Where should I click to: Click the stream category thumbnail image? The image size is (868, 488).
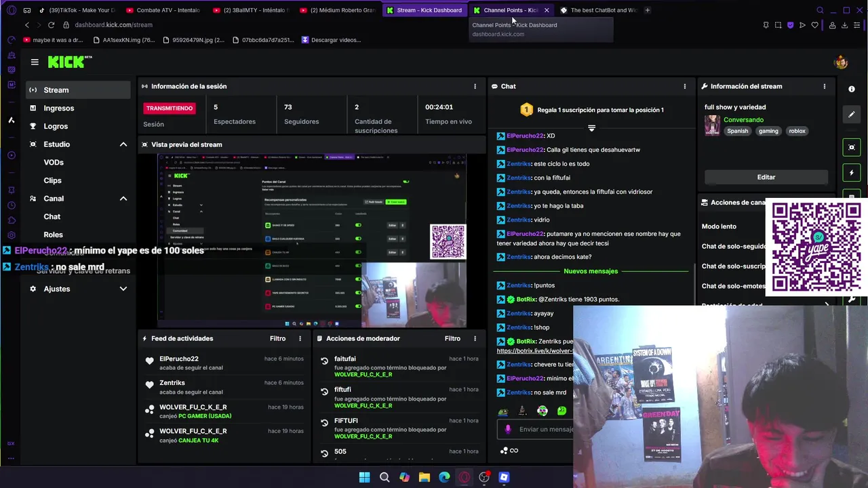[712, 125]
